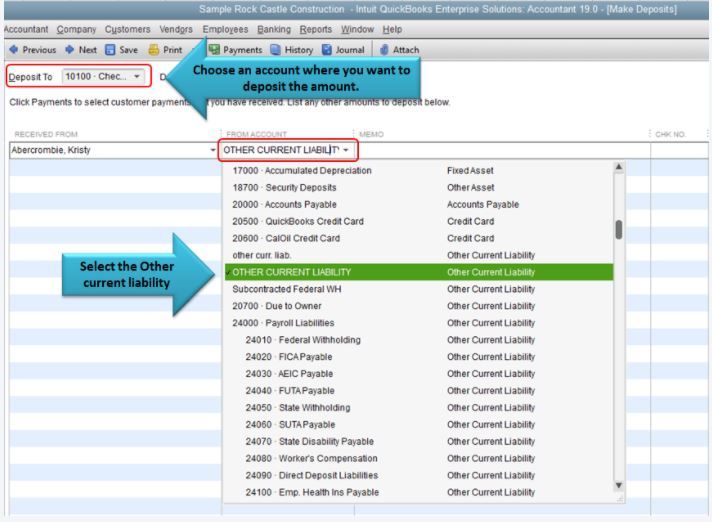Screen dimensions: 712x522
Task: Click the Previous toolbar label
Action: [x=40, y=50]
